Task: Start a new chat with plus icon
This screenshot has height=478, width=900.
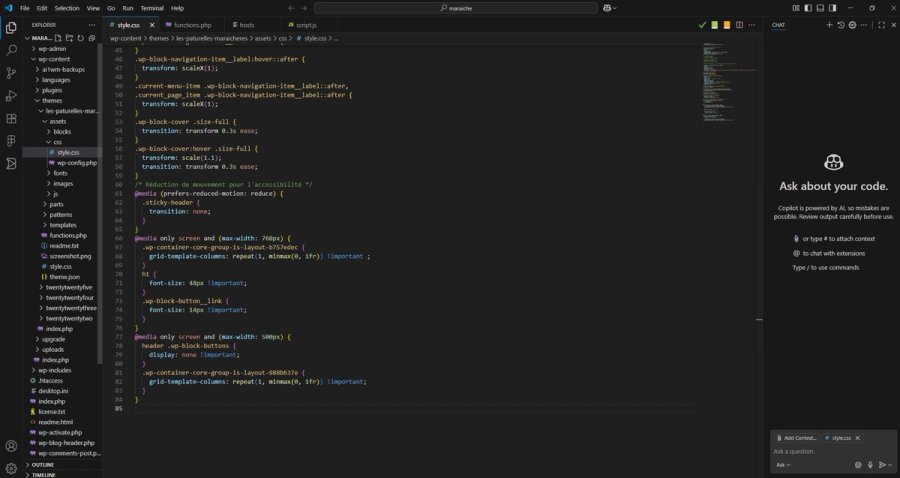Action: (829, 25)
